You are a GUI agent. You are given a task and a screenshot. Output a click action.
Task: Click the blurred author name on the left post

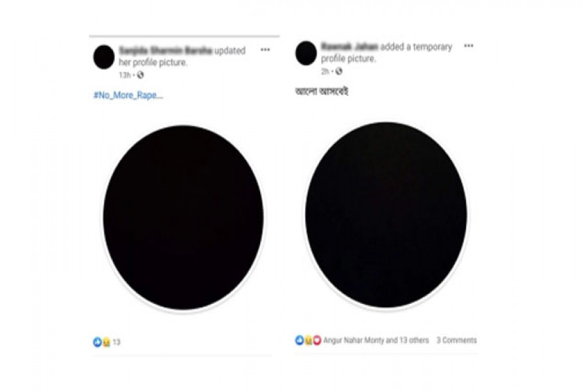[x=165, y=50]
